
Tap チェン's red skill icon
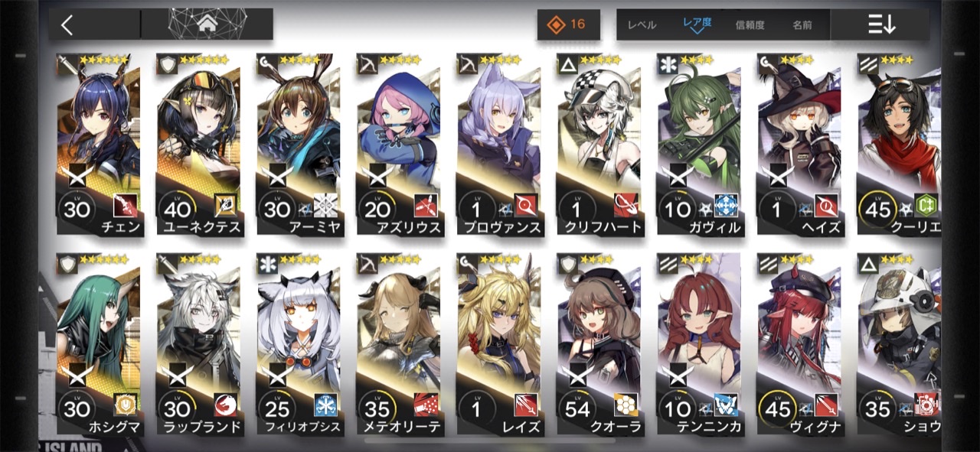point(126,205)
